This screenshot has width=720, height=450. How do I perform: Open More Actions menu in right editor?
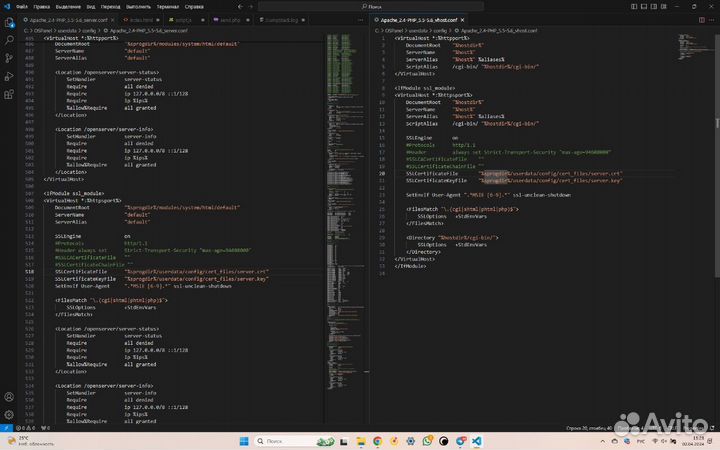[711, 19]
